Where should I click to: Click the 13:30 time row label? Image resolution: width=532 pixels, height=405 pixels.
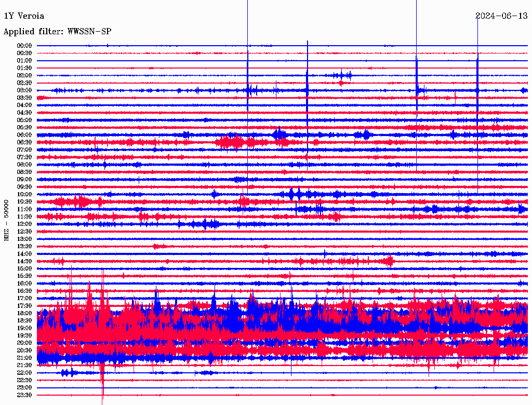[24, 246]
